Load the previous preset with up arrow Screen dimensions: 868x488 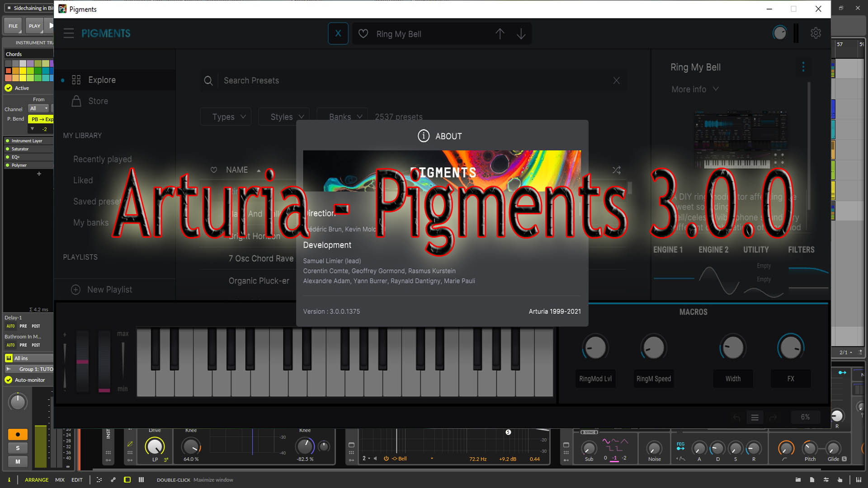pos(500,34)
